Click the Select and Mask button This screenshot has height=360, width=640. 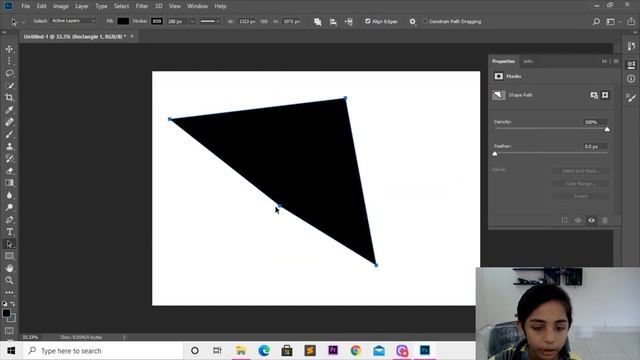(580, 171)
